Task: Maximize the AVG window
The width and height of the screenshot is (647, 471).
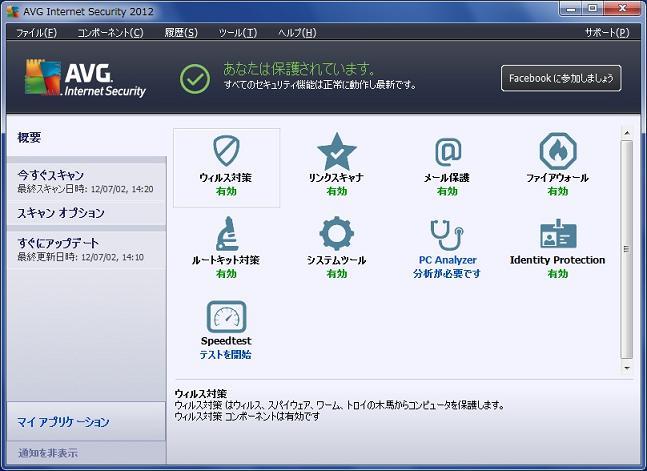Action: coord(593,9)
